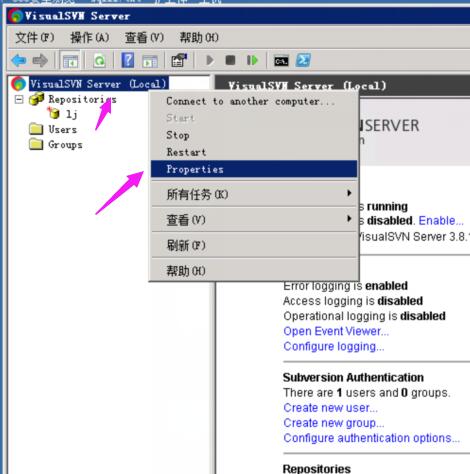Choose Connect to another computer...
The height and width of the screenshot is (474, 470).
coord(254,101)
